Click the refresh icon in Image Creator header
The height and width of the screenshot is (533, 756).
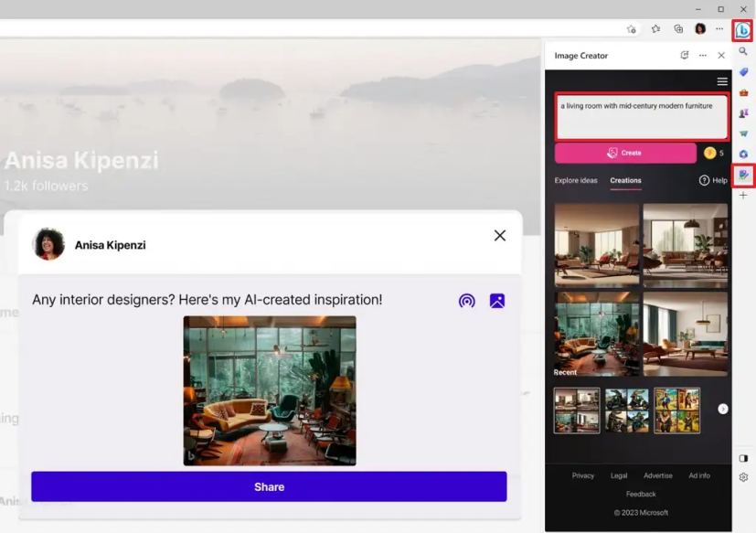684,55
